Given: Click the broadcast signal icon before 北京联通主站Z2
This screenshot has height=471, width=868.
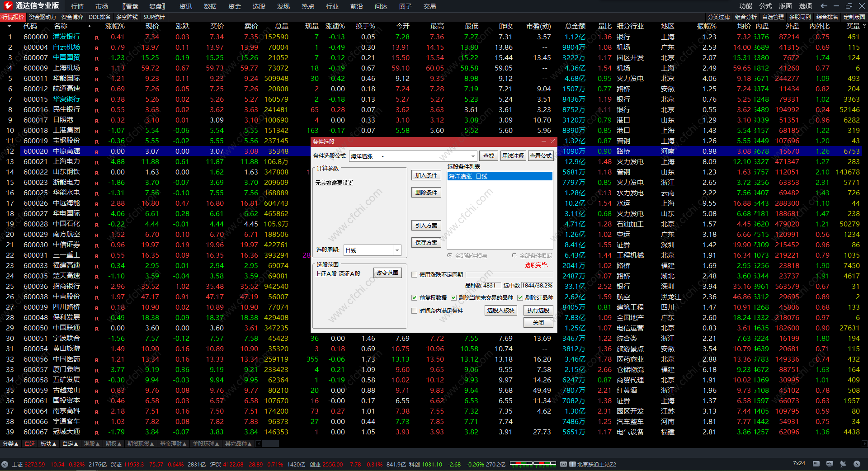Looking at the screenshot, I should click(x=563, y=464).
